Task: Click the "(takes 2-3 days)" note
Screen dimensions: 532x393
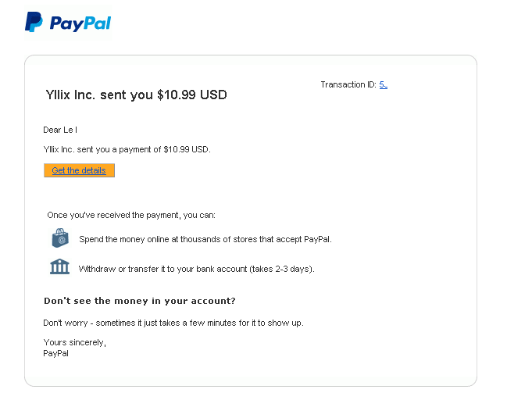Action: tap(282, 269)
